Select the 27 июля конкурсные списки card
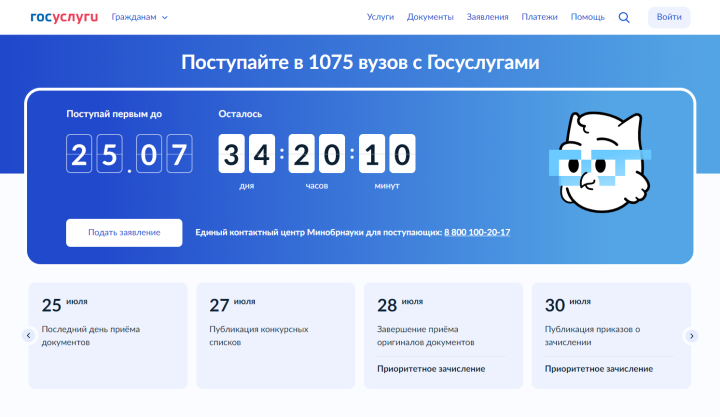This screenshot has width=720, height=417. [x=276, y=336]
